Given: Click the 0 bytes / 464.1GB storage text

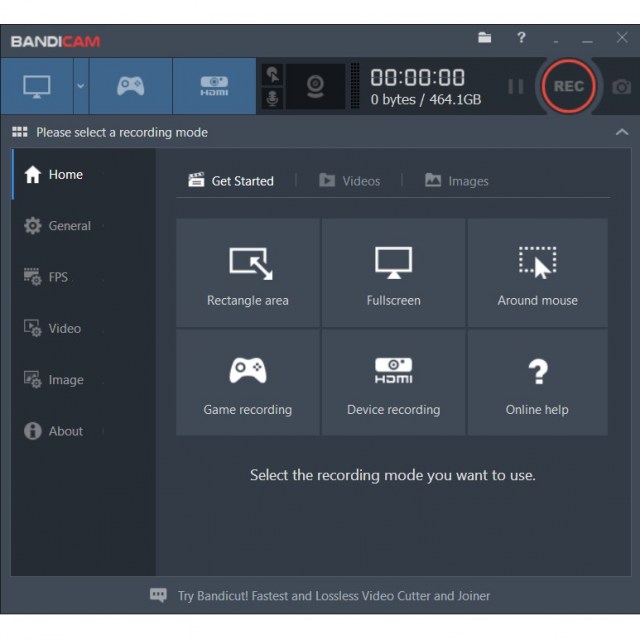Looking at the screenshot, I should (x=426, y=100).
